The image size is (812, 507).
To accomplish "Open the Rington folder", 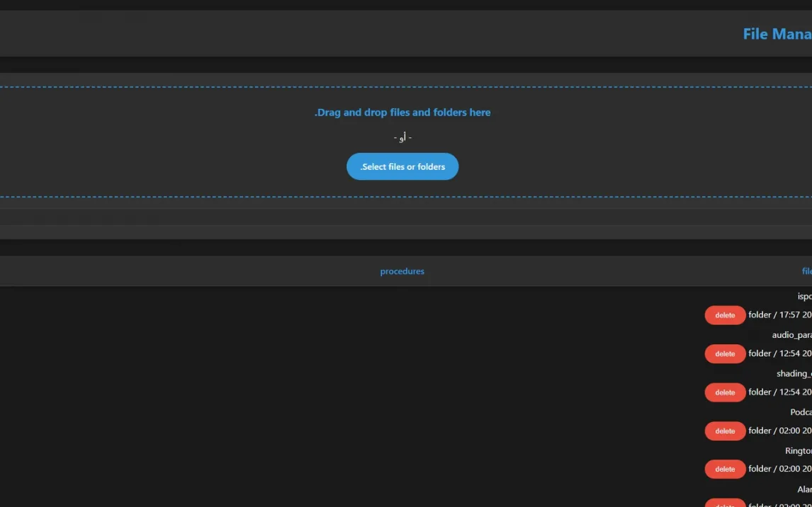I will point(798,450).
